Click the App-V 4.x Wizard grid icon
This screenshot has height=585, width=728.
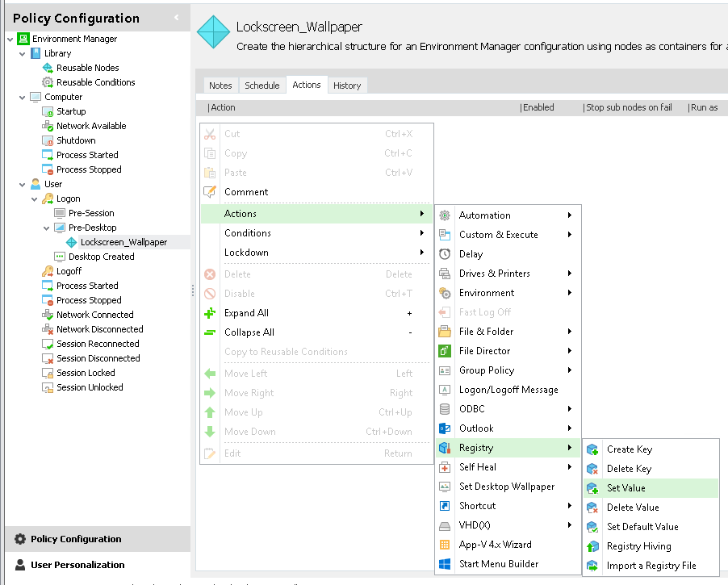444,545
